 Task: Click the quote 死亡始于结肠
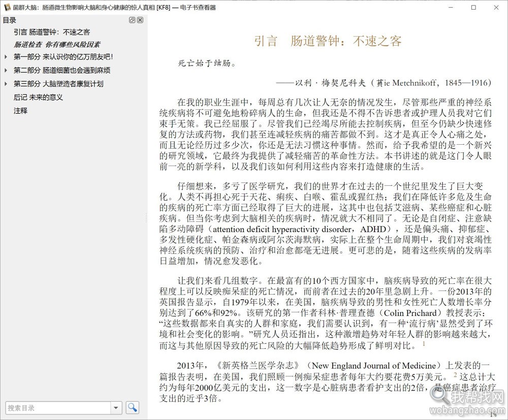(x=207, y=63)
